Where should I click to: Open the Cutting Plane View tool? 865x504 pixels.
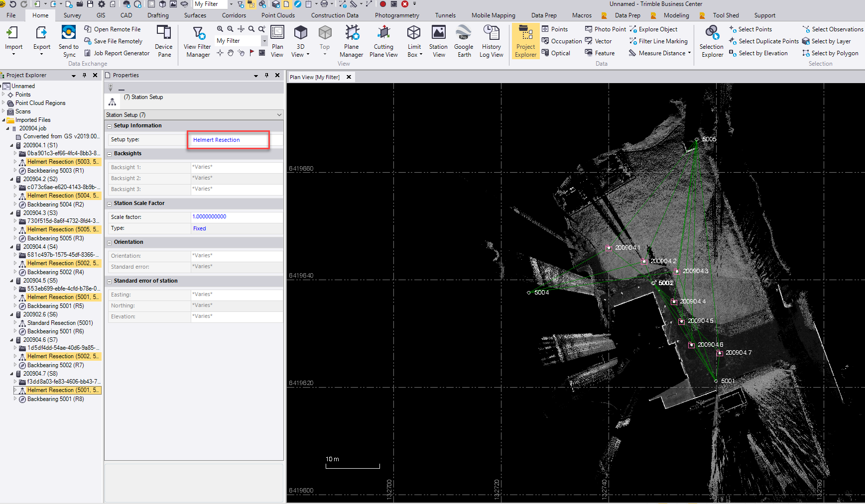point(383,41)
